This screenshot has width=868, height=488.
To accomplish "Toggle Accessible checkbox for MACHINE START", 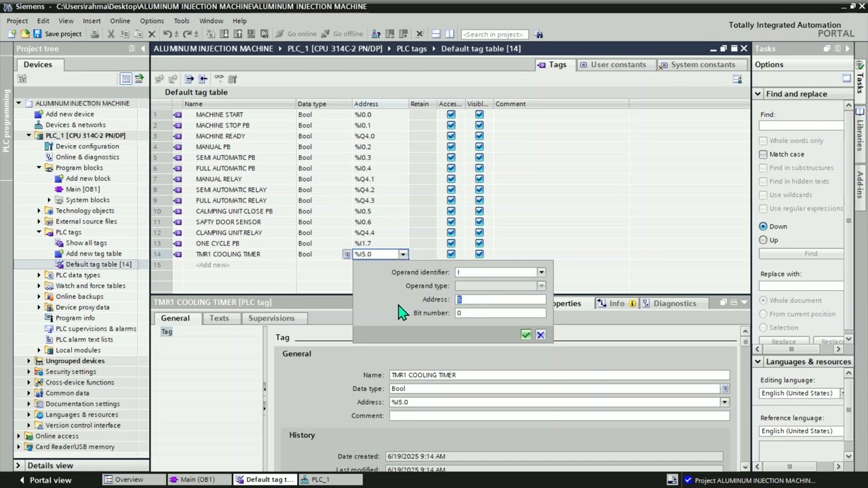I will [x=451, y=115].
